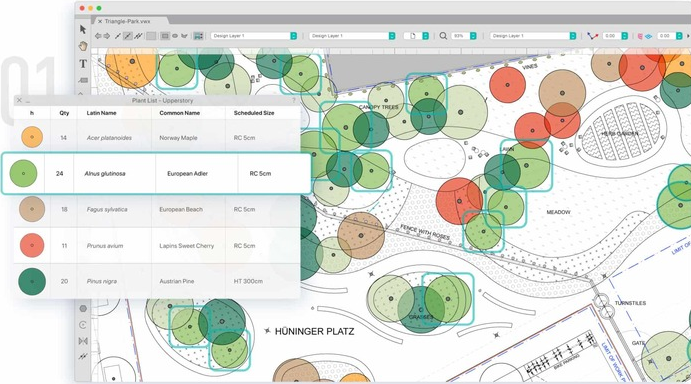
Task: Click the dark green Austrian Pine swatch
Action: coord(32,281)
